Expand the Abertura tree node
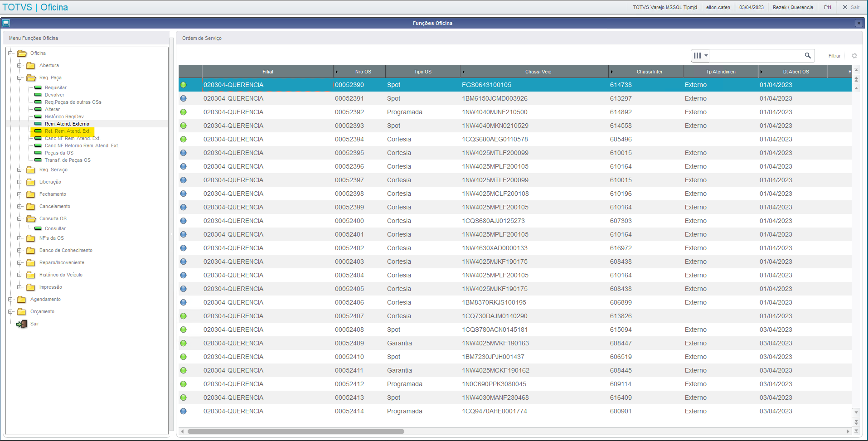This screenshot has height=441, width=868. click(19, 65)
